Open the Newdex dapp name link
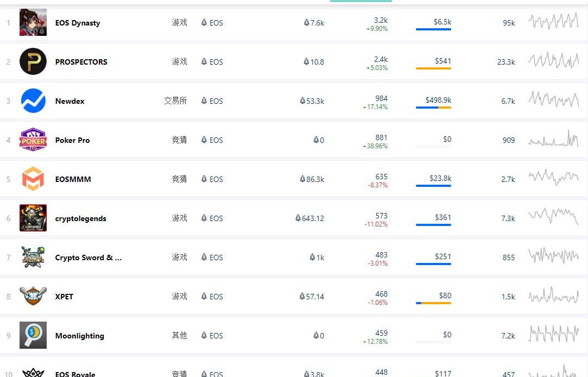Viewport: 588px width, 377px height. pos(69,101)
